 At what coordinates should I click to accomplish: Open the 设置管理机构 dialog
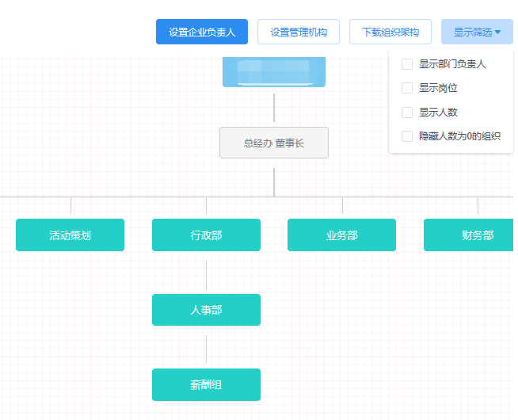299,32
